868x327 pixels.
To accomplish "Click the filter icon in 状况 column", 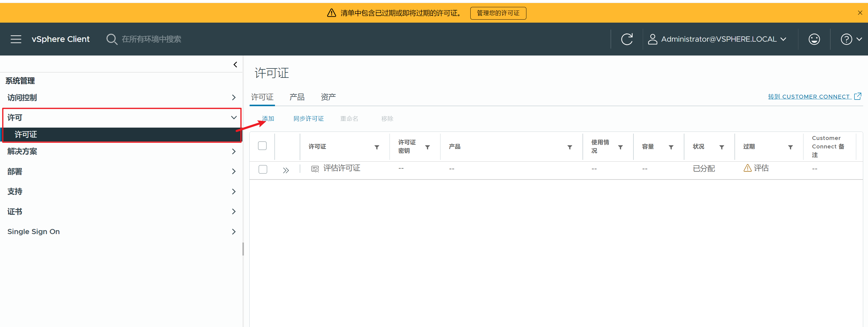I will (721, 147).
